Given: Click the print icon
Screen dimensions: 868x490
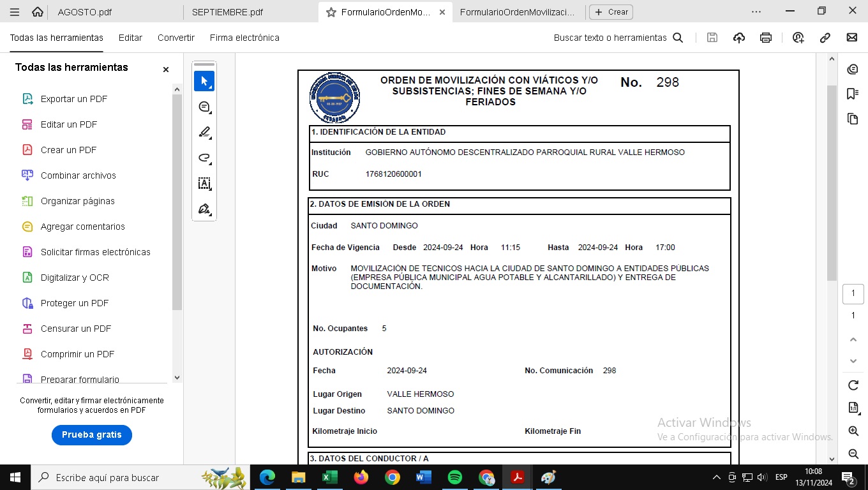Looking at the screenshot, I should click(766, 38).
